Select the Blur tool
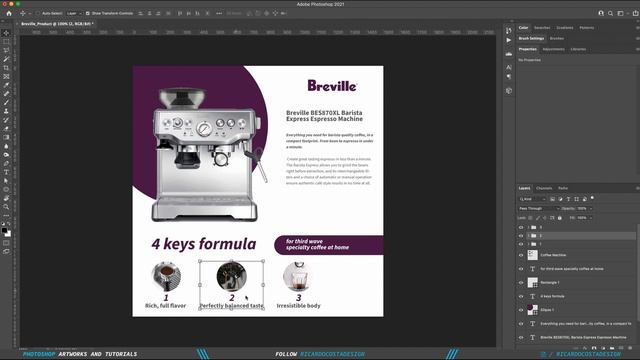Viewport: 640px width, 360px height. pyautogui.click(x=6, y=146)
